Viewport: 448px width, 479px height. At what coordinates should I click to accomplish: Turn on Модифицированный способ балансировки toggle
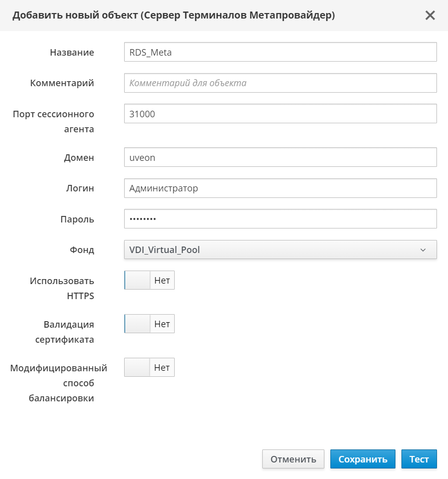(x=149, y=367)
